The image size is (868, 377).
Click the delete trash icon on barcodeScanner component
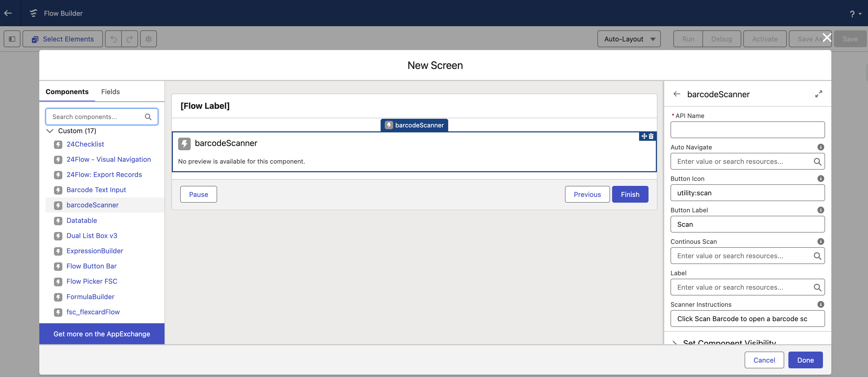point(651,136)
